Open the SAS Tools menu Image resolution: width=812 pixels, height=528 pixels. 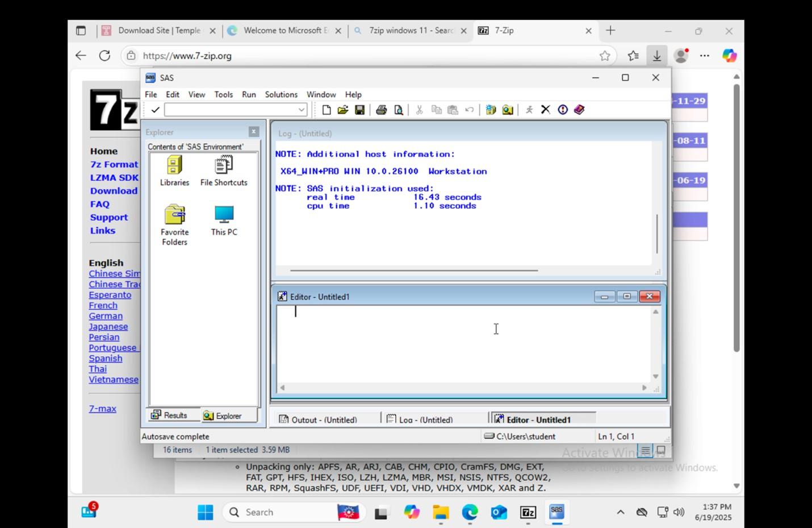point(223,94)
